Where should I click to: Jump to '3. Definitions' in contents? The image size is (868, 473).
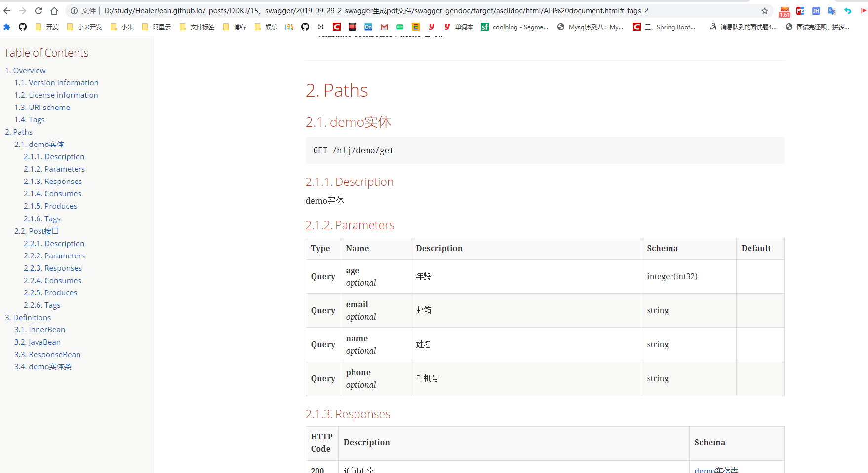28,318
